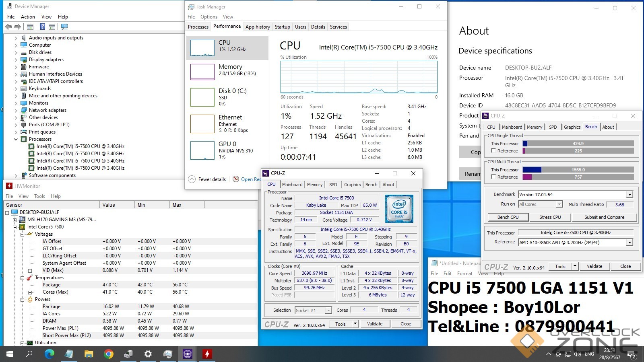Image resolution: width=644 pixels, height=362 pixels.
Task: Select the Memory graph thumbnail in Task Manager
Action: tap(202, 72)
